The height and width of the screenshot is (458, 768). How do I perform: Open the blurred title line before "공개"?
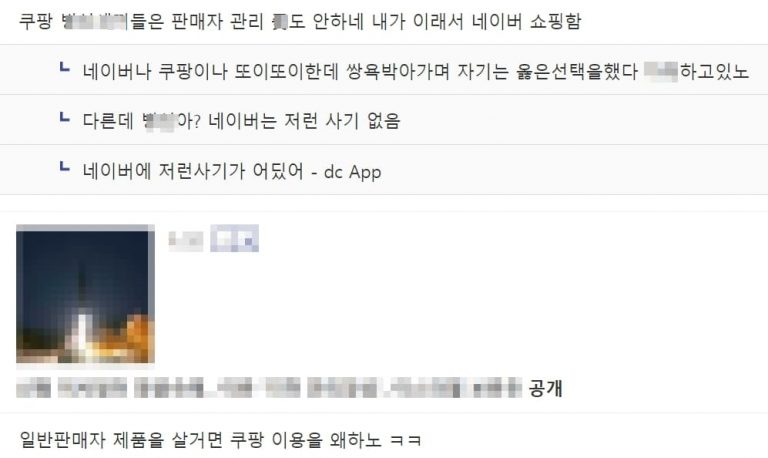click(268, 387)
